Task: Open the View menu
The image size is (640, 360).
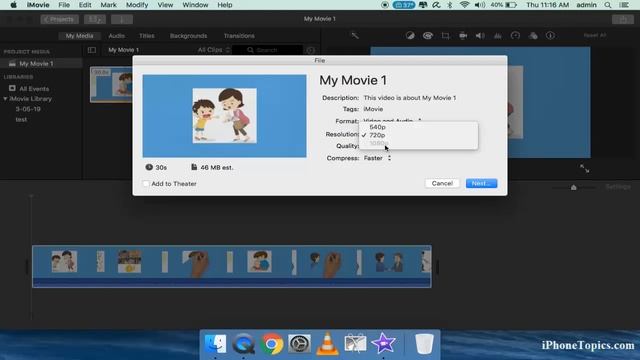Action: point(165,5)
